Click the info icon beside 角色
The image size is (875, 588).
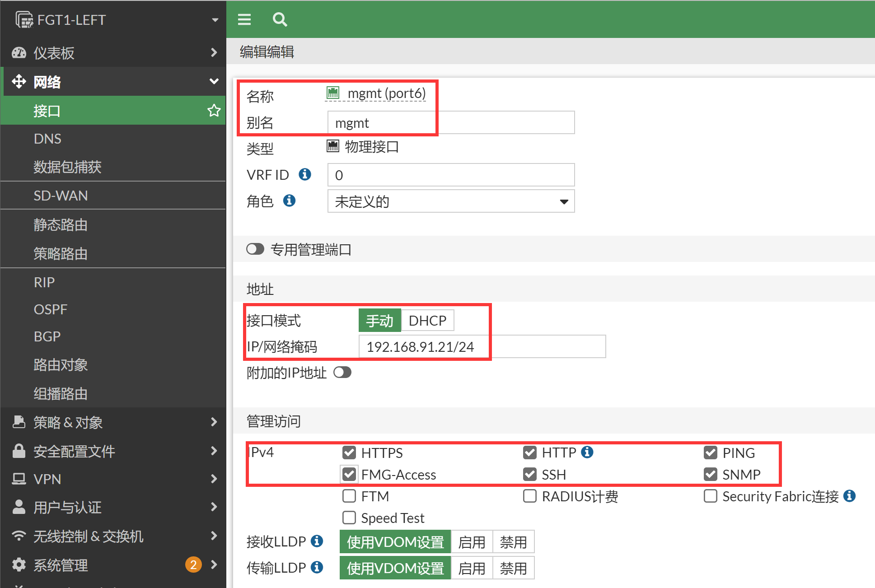[x=289, y=201]
